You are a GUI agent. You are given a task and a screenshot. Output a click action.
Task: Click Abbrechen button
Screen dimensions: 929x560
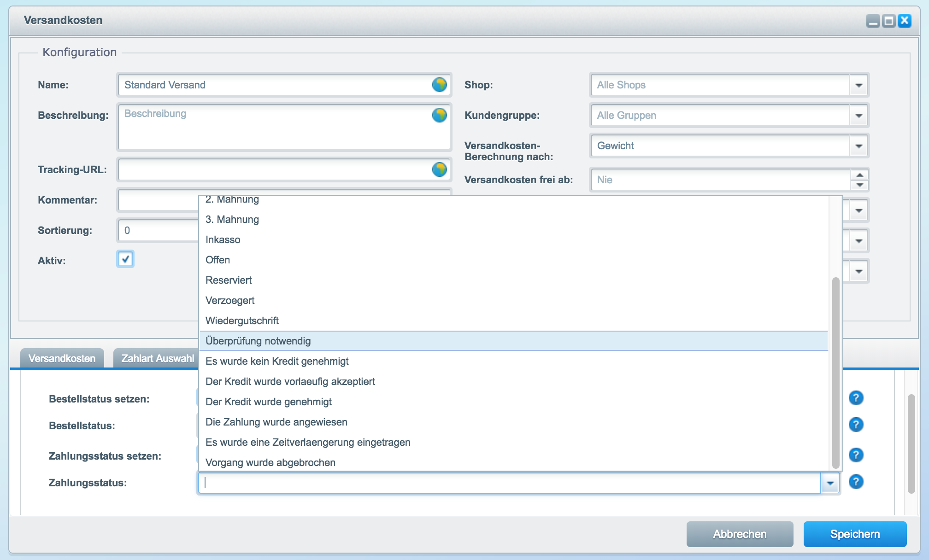(740, 534)
